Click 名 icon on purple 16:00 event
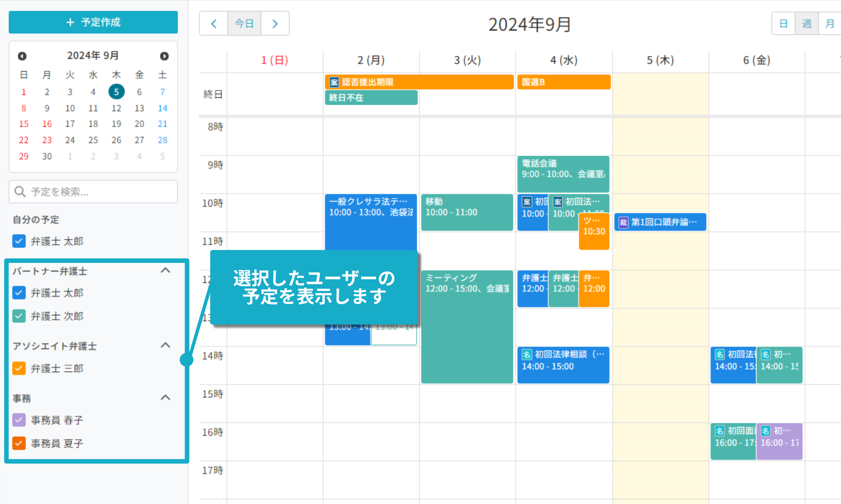This screenshot has width=841, height=504. (765, 431)
